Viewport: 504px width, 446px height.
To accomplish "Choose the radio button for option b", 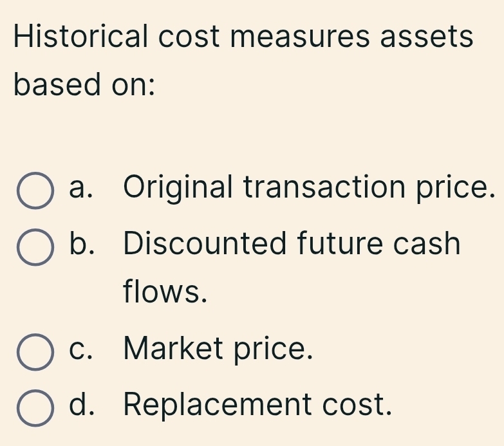I will (35, 247).
